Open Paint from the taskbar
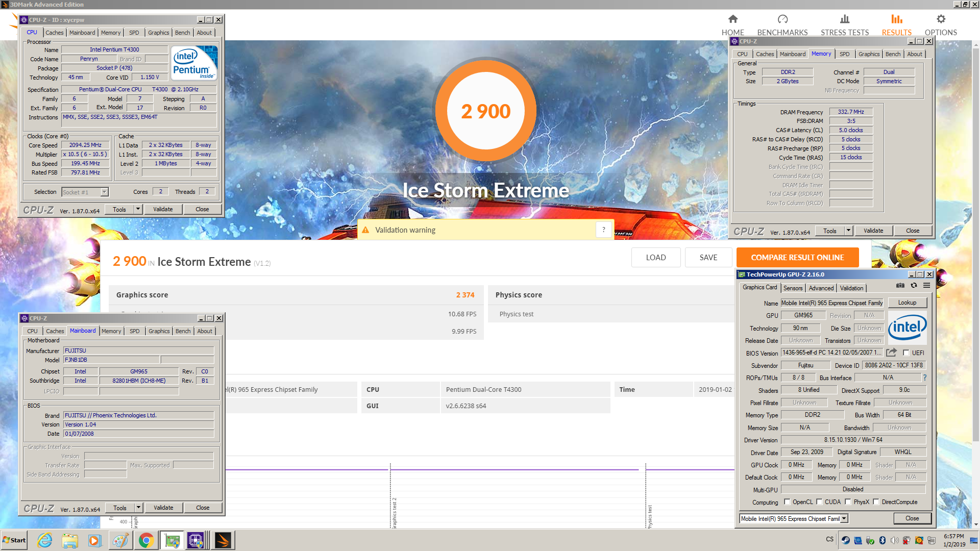The image size is (980, 551). click(x=120, y=540)
